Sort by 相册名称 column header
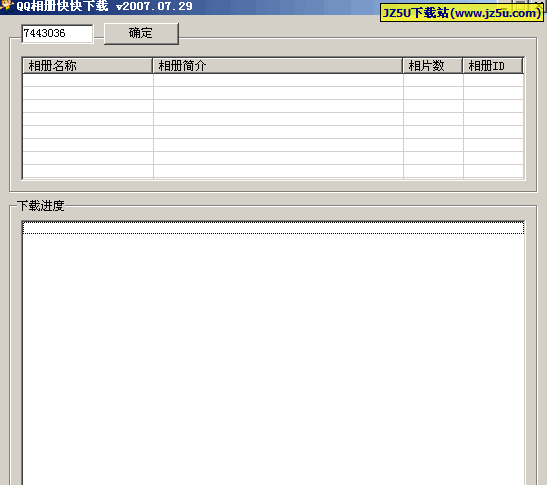This screenshot has height=485, width=547. point(88,66)
